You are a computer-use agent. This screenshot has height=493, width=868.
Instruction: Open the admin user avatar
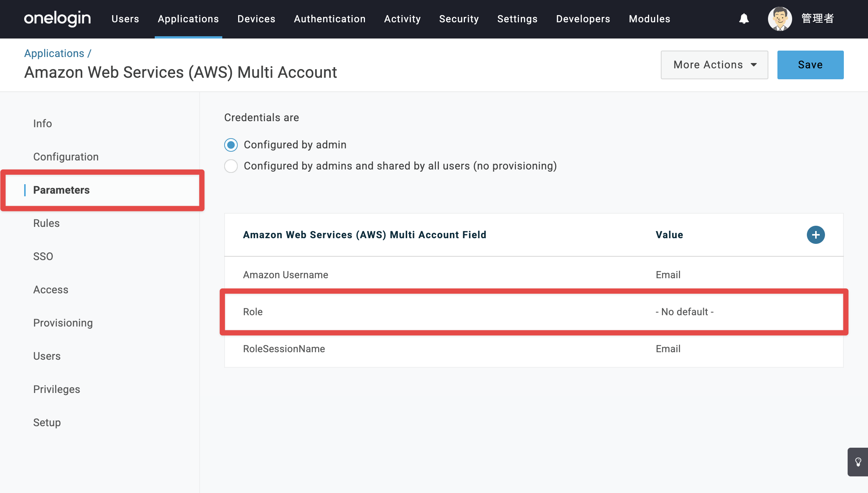click(x=780, y=18)
